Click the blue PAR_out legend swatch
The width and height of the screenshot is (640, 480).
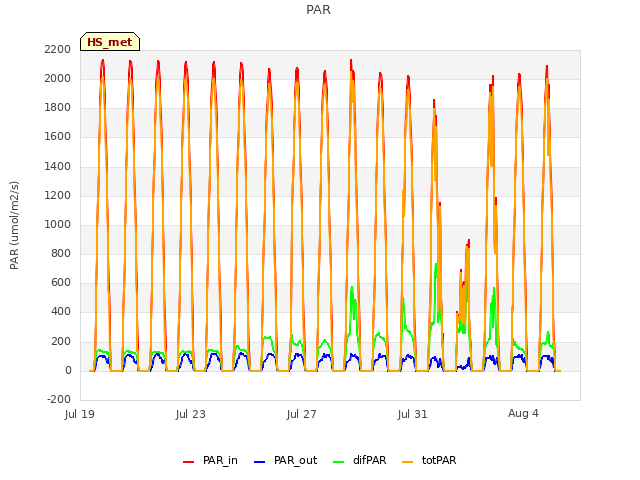(260, 462)
